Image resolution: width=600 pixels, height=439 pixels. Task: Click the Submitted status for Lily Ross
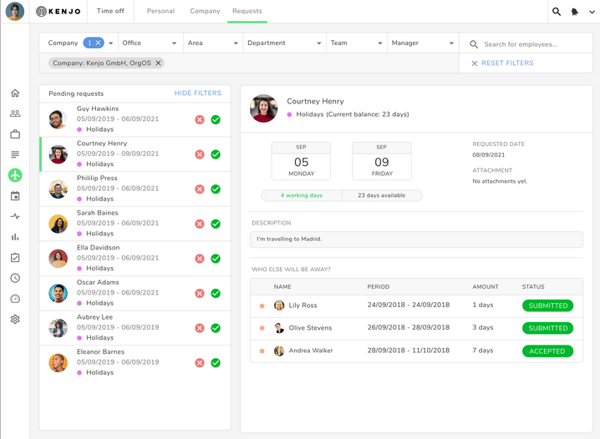[x=548, y=305]
